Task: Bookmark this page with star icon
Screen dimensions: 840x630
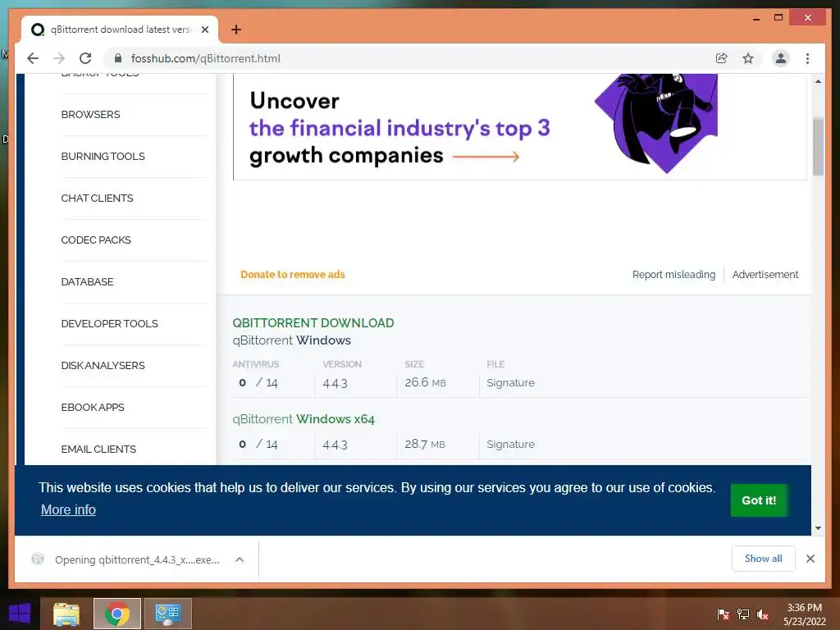Action: [x=748, y=58]
